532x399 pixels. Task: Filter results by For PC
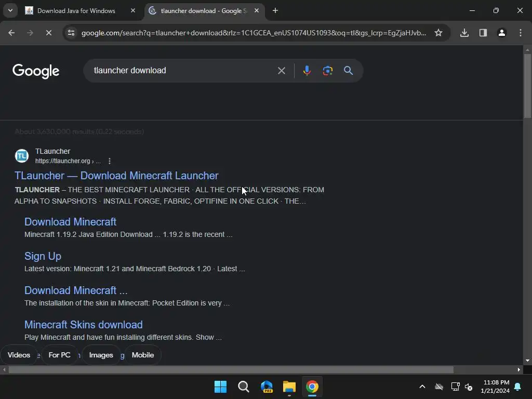[59, 355]
